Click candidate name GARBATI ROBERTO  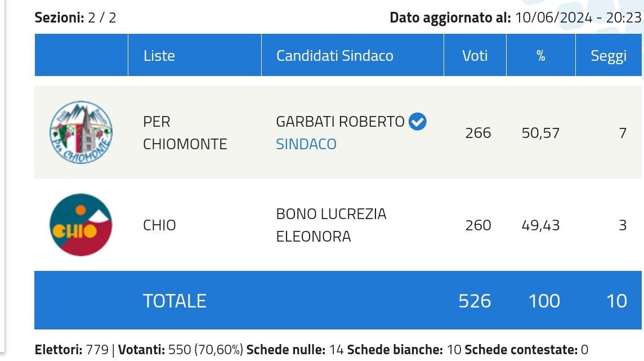pyautogui.click(x=340, y=122)
